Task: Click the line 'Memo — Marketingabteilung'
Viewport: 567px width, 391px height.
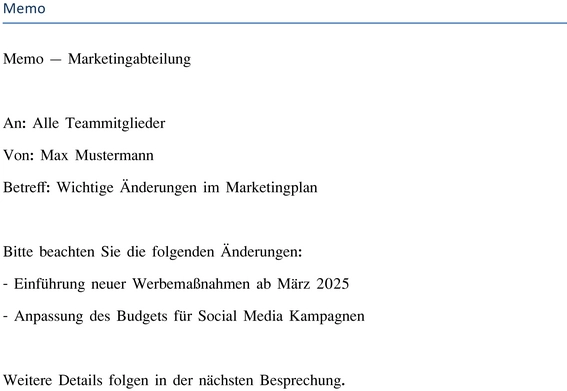Action: click(97, 59)
